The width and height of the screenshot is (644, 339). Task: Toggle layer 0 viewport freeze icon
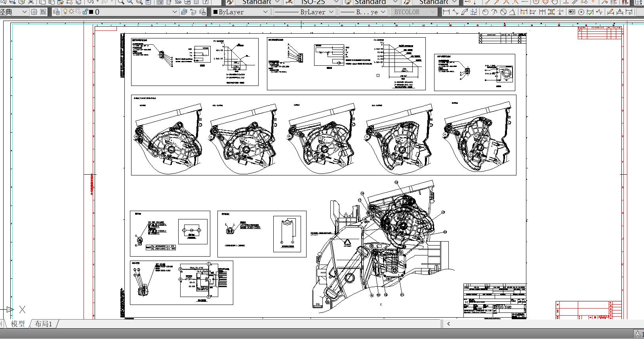coord(78,11)
